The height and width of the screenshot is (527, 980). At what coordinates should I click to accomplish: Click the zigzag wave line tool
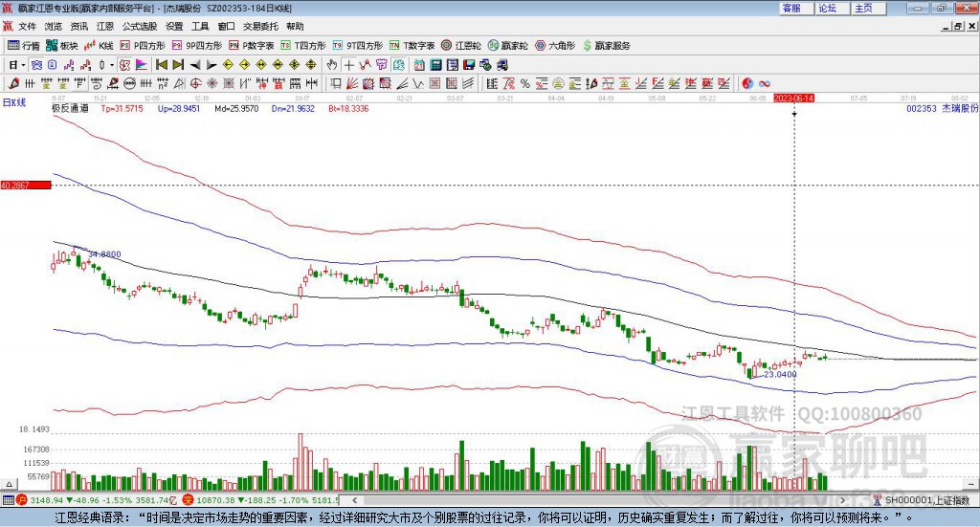[418, 83]
